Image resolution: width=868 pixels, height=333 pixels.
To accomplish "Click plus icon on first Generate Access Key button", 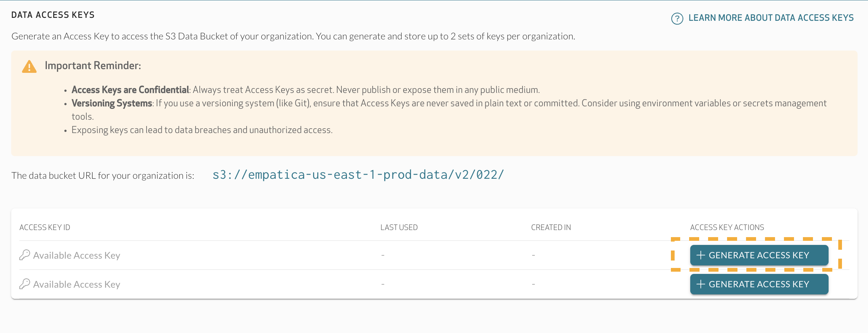I will (701, 255).
